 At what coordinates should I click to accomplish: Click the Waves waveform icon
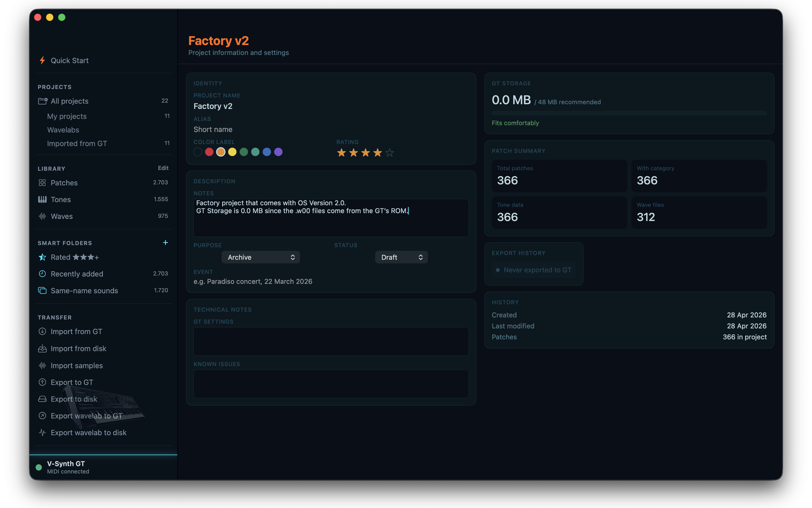(x=42, y=216)
